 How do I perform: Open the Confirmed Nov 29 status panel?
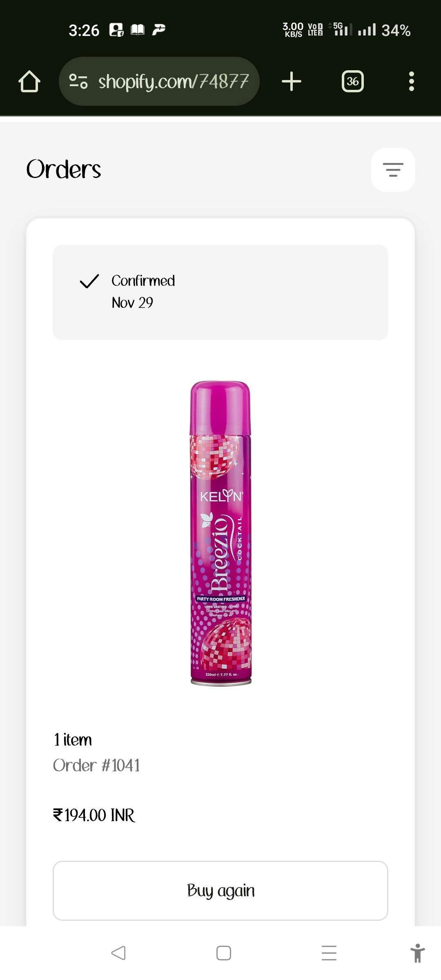[x=220, y=292]
